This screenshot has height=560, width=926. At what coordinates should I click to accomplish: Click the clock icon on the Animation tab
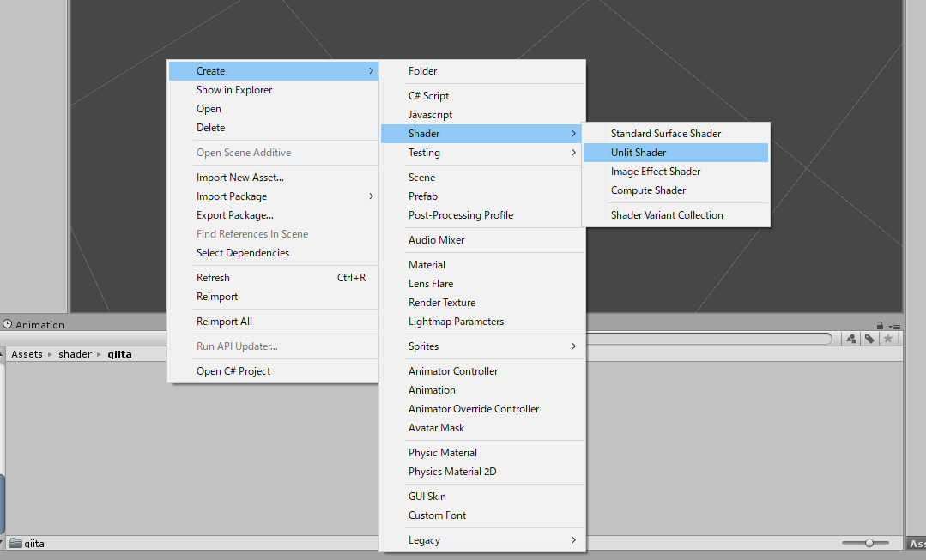pos(8,324)
